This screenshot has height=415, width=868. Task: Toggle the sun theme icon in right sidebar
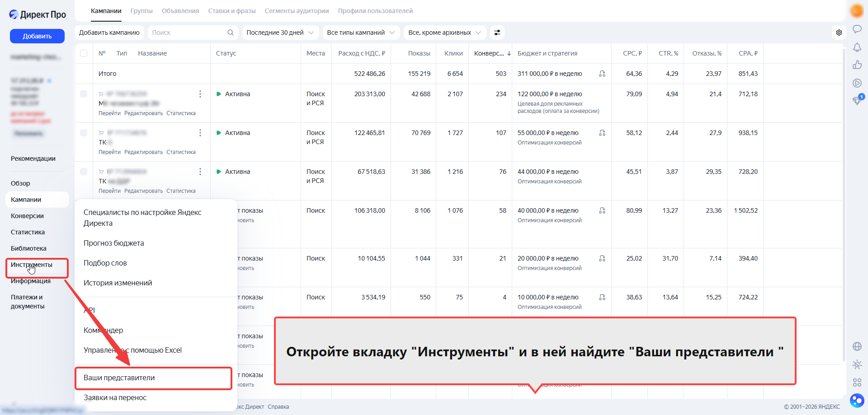[x=857, y=364]
